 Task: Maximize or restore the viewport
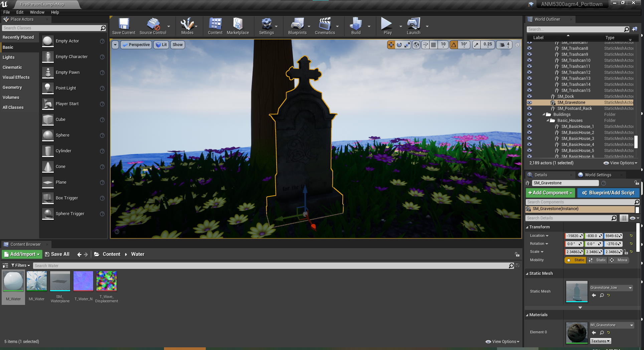tap(517, 45)
